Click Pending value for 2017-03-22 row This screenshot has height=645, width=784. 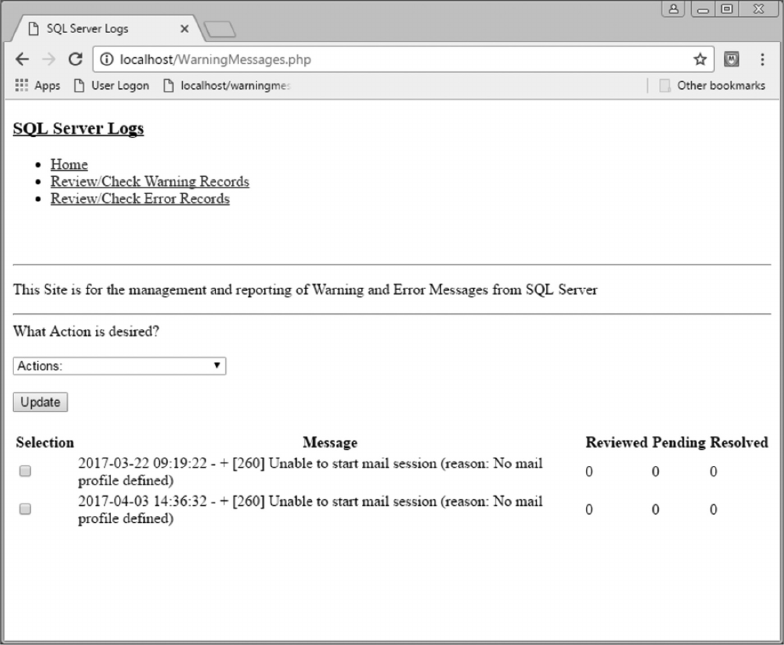(x=656, y=472)
